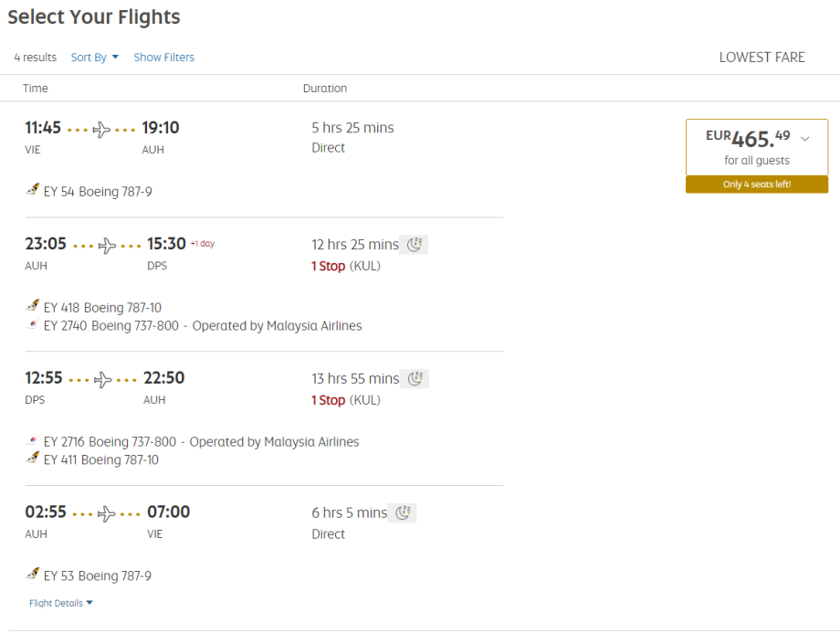
Task: Click the airplane icon on the VIE to AUH flight
Action: point(101,130)
